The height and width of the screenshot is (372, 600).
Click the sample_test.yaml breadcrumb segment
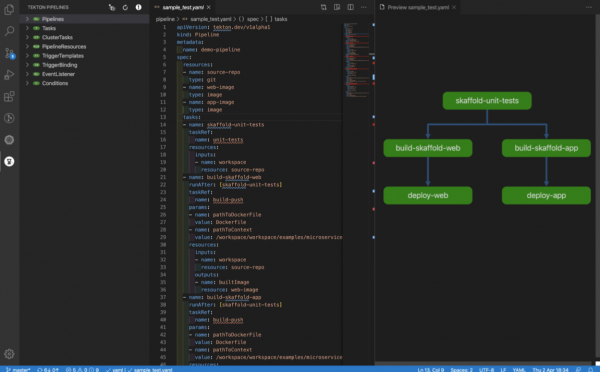coord(210,19)
